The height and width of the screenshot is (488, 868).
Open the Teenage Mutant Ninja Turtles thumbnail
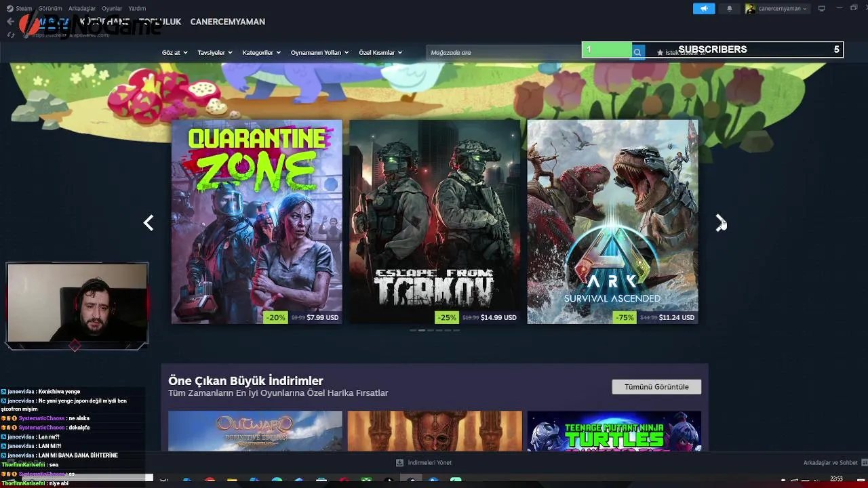614,430
